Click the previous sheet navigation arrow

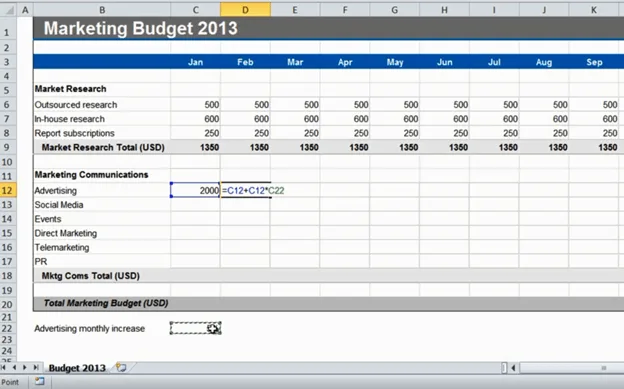[14, 367]
